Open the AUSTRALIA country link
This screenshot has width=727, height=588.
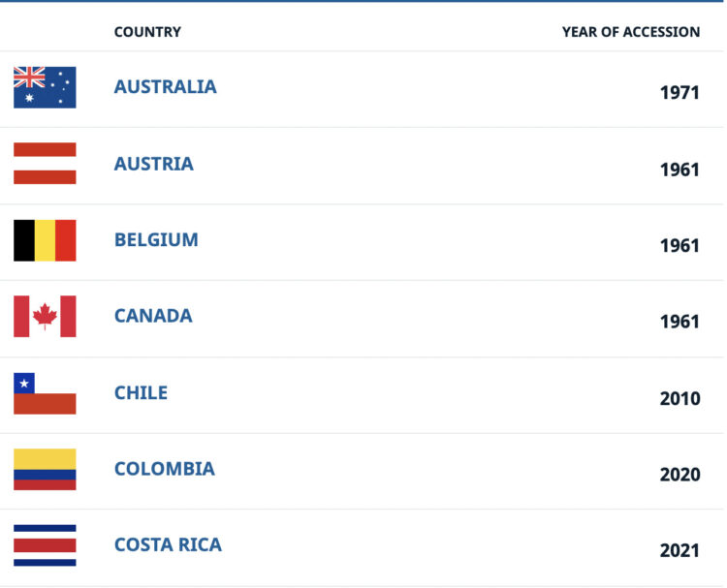[x=165, y=86]
